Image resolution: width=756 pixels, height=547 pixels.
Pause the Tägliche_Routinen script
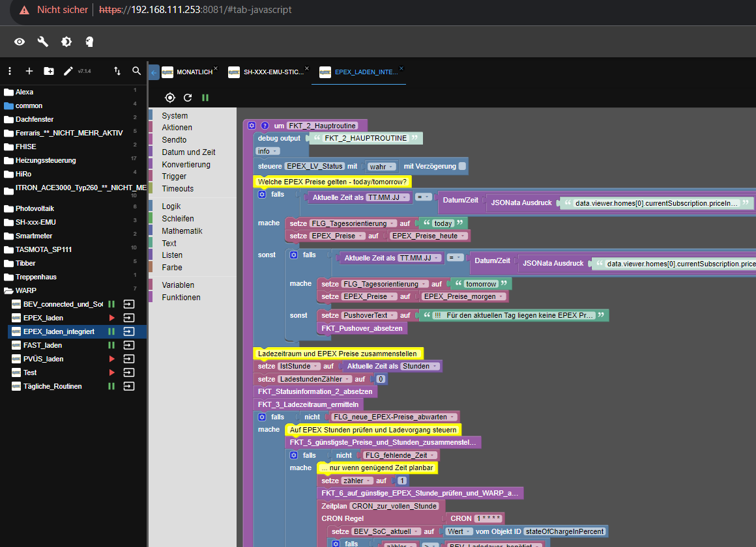pyautogui.click(x=111, y=386)
